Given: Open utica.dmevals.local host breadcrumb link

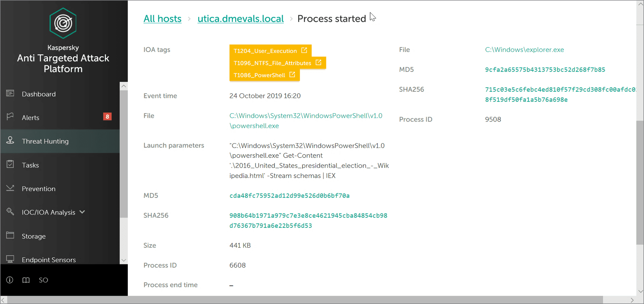Looking at the screenshot, I should (240, 19).
